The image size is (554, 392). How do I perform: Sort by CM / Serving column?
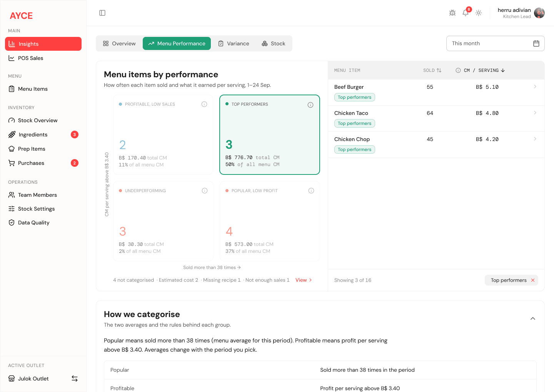click(x=484, y=70)
